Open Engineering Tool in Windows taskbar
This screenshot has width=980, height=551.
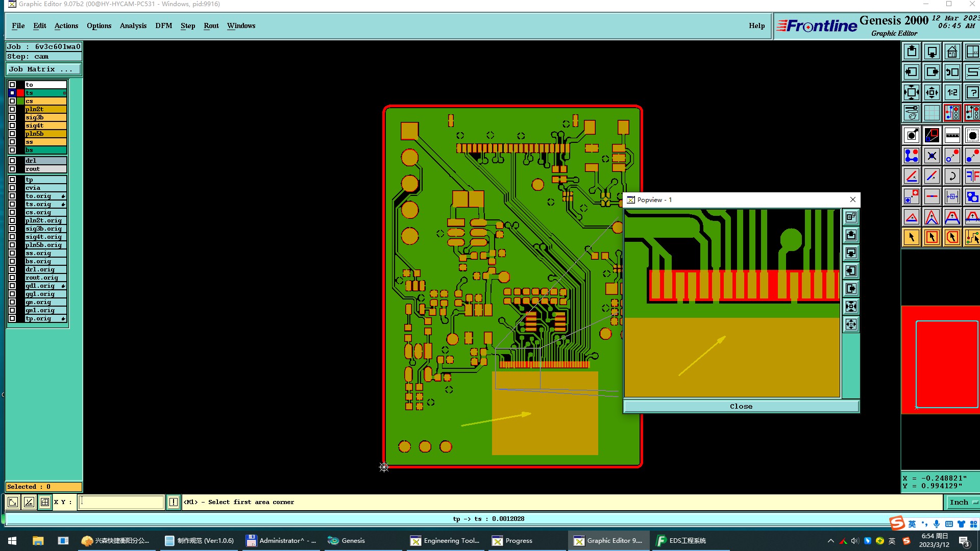pos(445,540)
